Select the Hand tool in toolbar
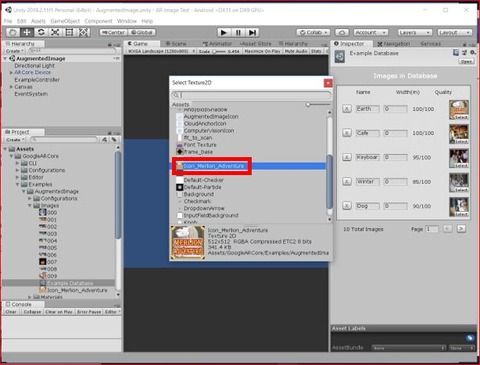480x365 pixels. [13, 32]
